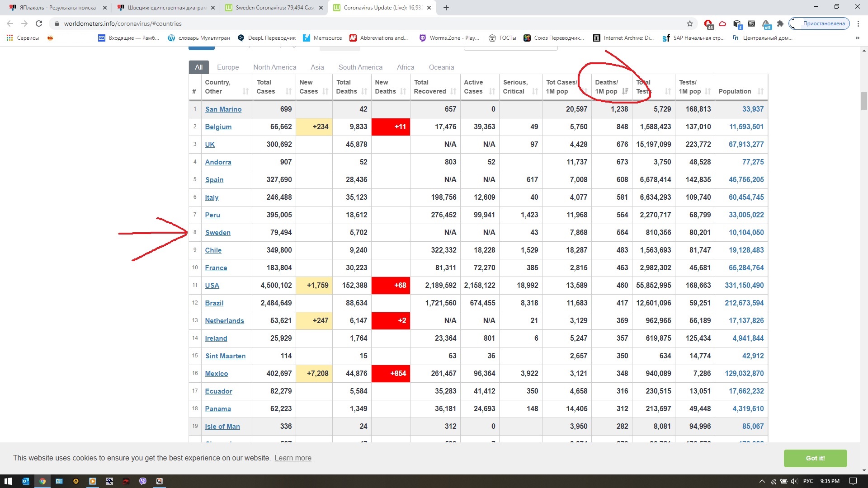This screenshot has width=868, height=488.
Task: Switch to the Europe tab
Action: pos(228,67)
